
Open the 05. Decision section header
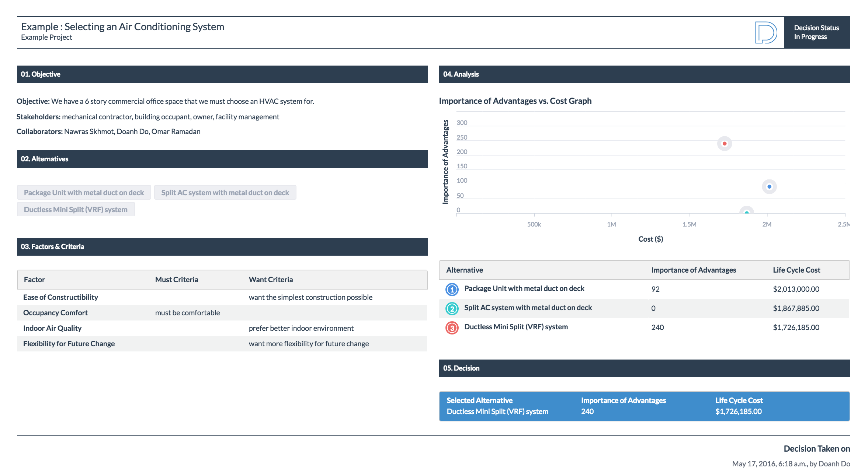pos(644,368)
